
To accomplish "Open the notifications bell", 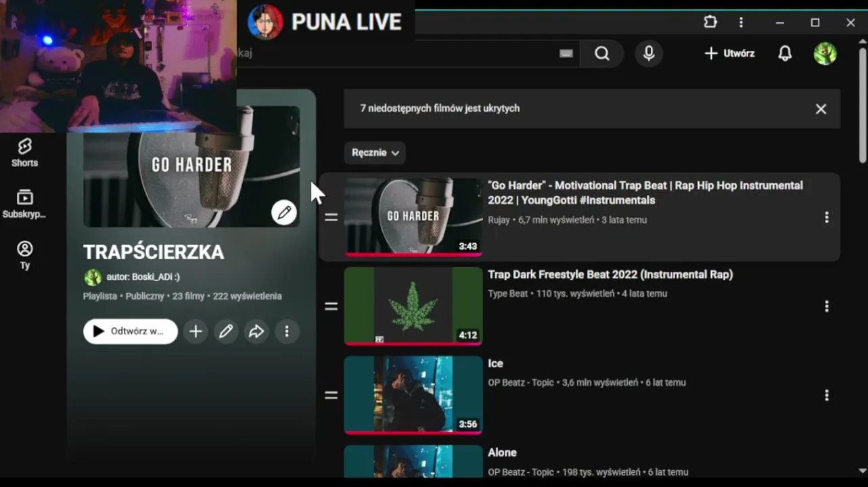I will pyautogui.click(x=785, y=53).
